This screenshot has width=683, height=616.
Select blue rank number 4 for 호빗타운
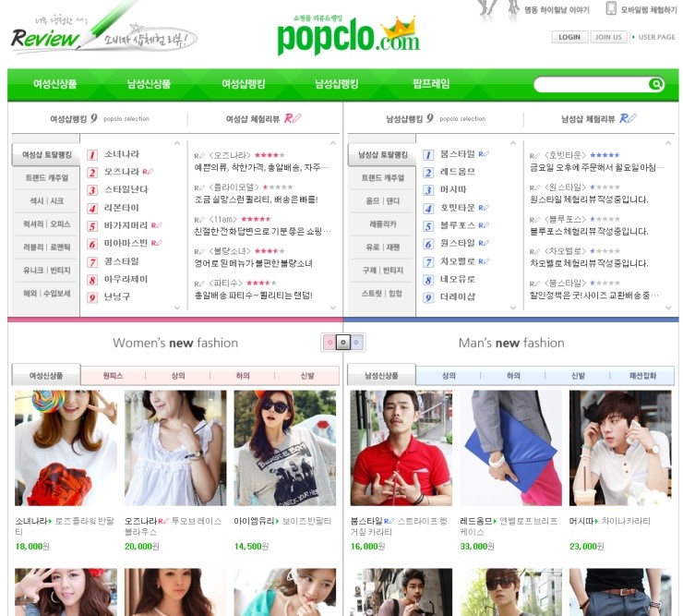pyautogui.click(x=428, y=209)
